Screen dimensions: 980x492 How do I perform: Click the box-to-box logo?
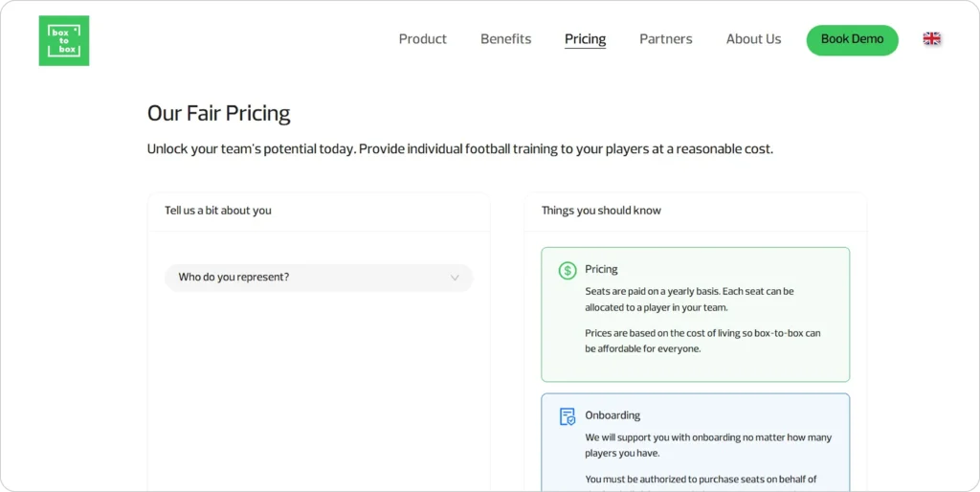click(x=63, y=41)
